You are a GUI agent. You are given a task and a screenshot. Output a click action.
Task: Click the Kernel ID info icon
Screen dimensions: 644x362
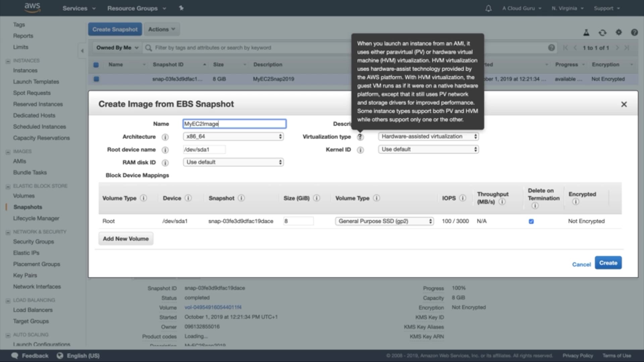360,150
